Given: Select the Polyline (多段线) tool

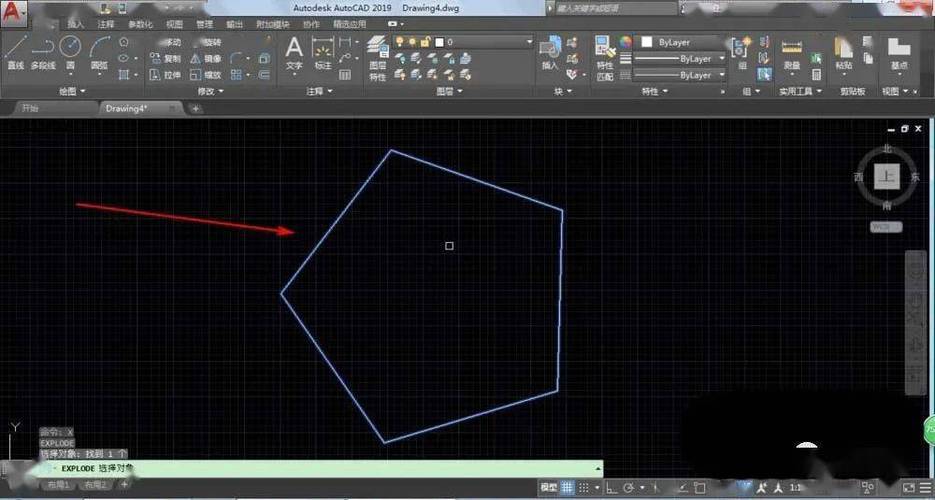Looking at the screenshot, I should tap(42, 52).
